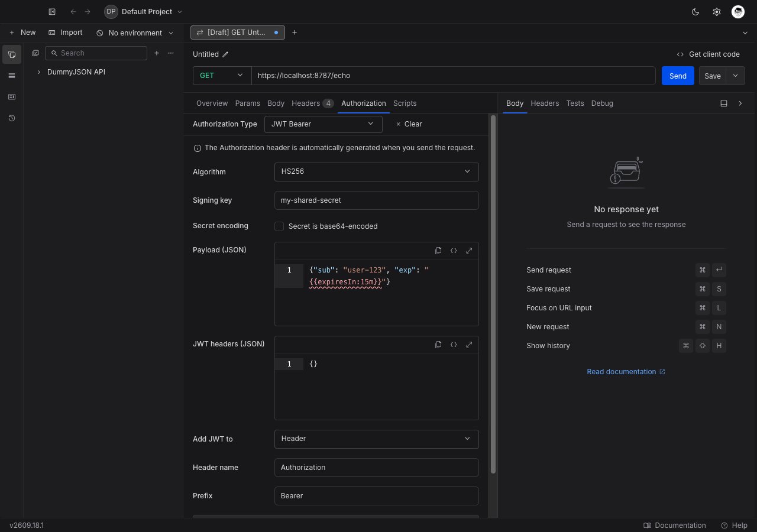Open the No environment selector
Screen dimensions: 757x532
pos(135,33)
